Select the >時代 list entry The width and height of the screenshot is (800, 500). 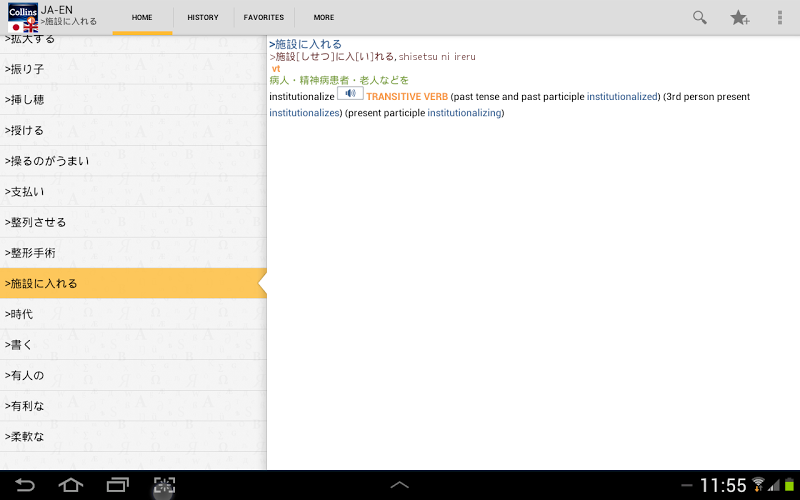click(x=133, y=314)
